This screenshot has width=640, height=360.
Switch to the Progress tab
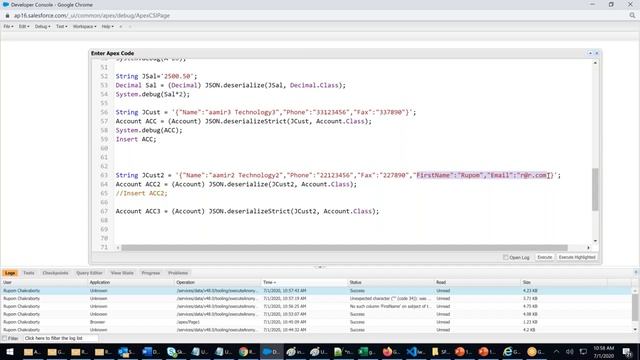151,273
